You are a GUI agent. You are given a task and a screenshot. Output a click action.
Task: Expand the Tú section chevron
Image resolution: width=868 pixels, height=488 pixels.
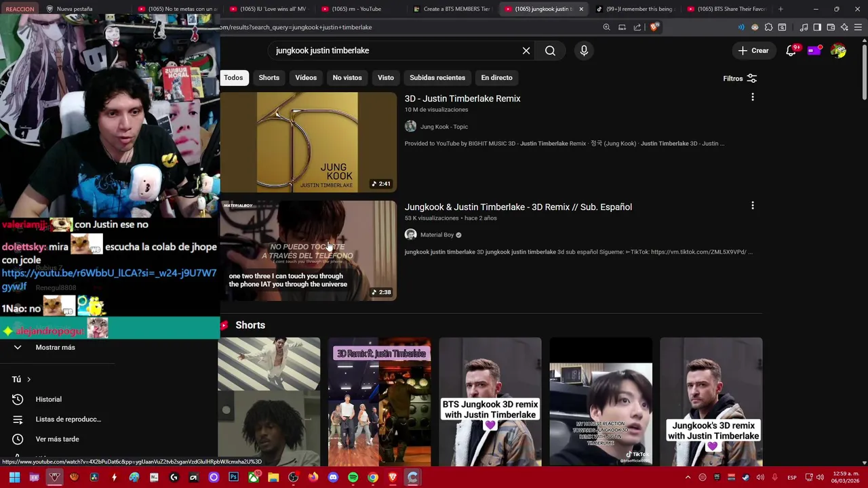[28, 380]
